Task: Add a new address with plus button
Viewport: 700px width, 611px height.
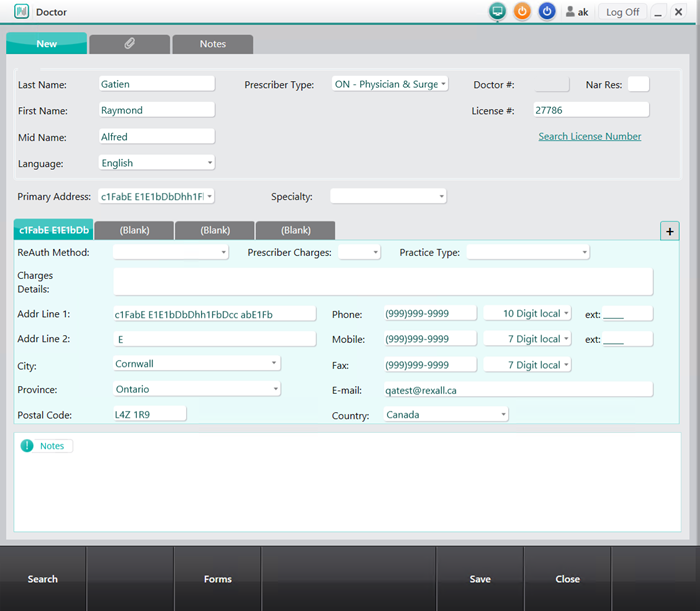Action: click(670, 231)
